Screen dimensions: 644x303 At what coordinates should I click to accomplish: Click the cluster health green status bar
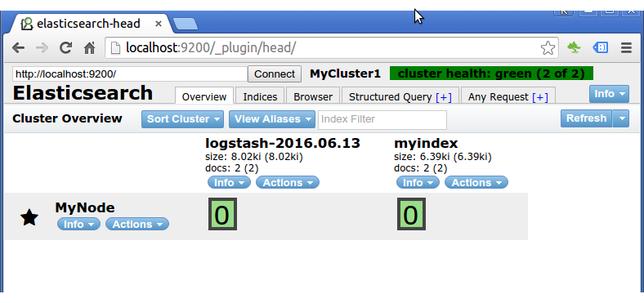pos(491,74)
